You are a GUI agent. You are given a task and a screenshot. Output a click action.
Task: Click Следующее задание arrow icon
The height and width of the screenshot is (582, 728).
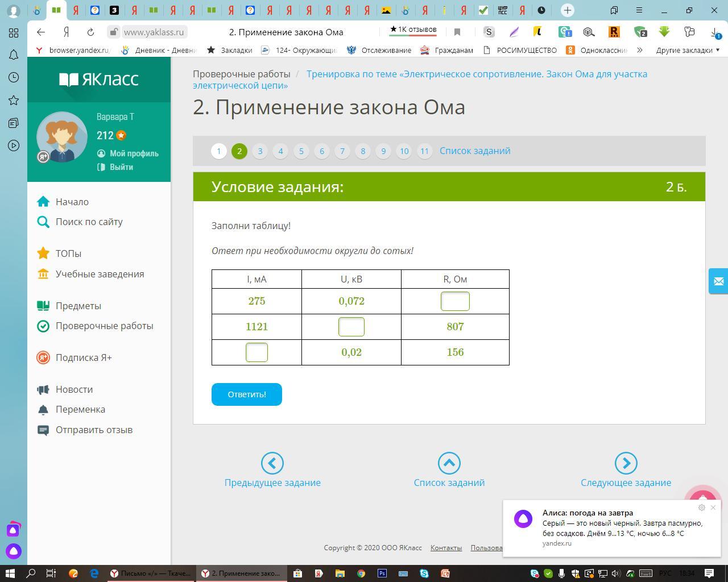626,463
